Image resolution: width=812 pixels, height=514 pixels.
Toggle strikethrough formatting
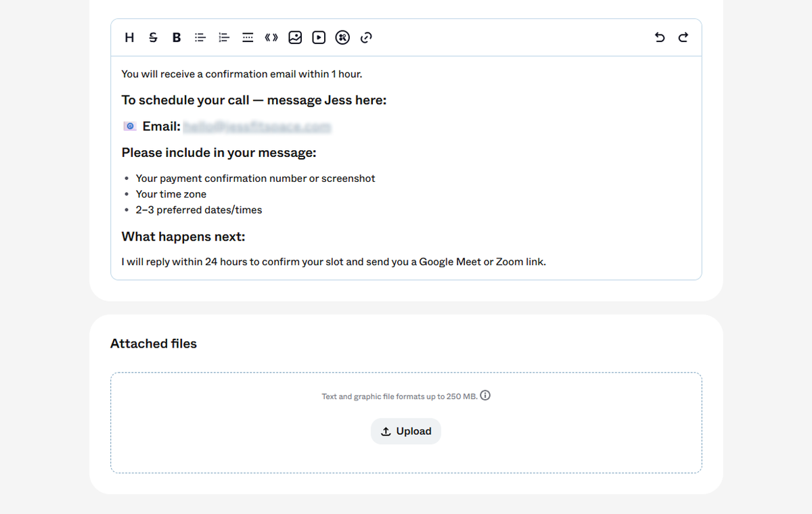click(153, 38)
